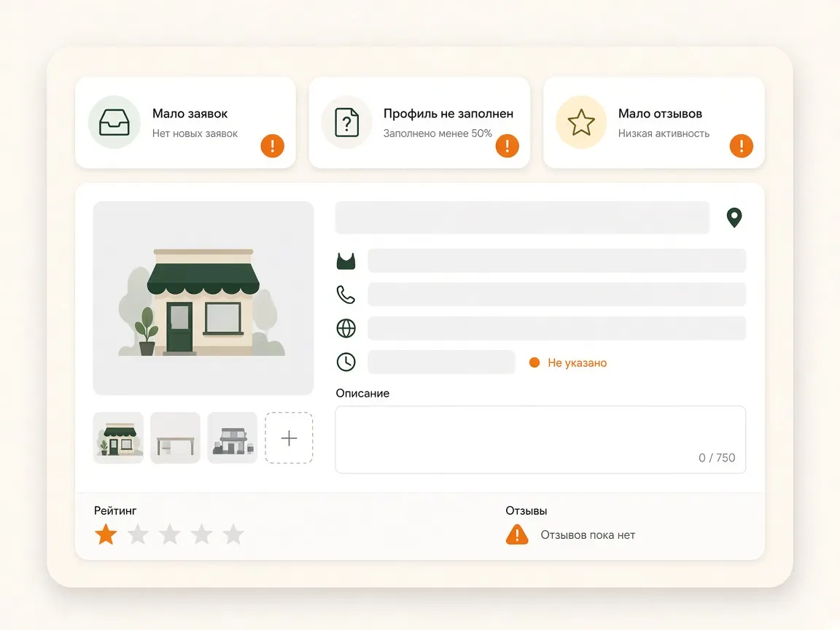Image resolution: width=840 pixels, height=630 pixels.
Task: Click the Отзывы heading
Action: pyautogui.click(x=526, y=511)
